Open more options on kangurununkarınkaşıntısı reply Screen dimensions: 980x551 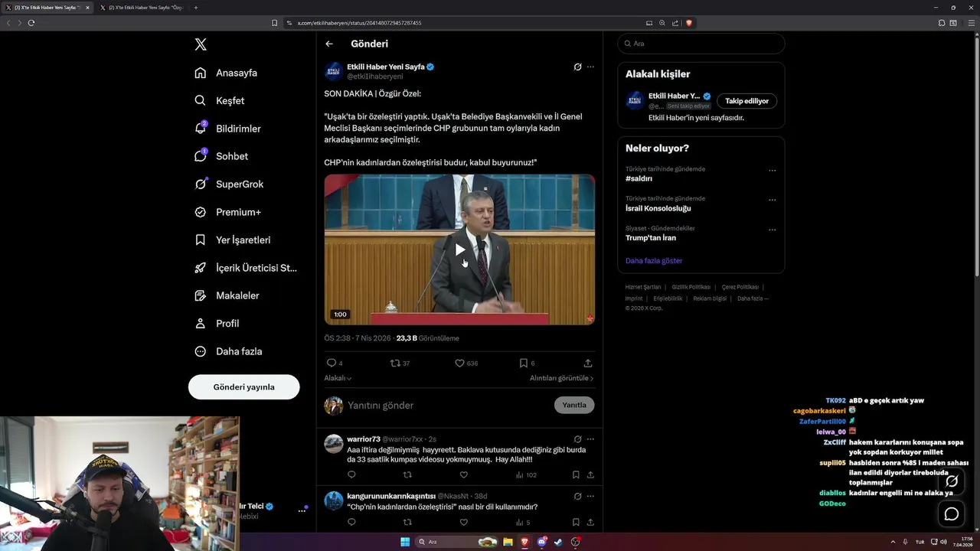pyautogui.click(x=590, y=496)
